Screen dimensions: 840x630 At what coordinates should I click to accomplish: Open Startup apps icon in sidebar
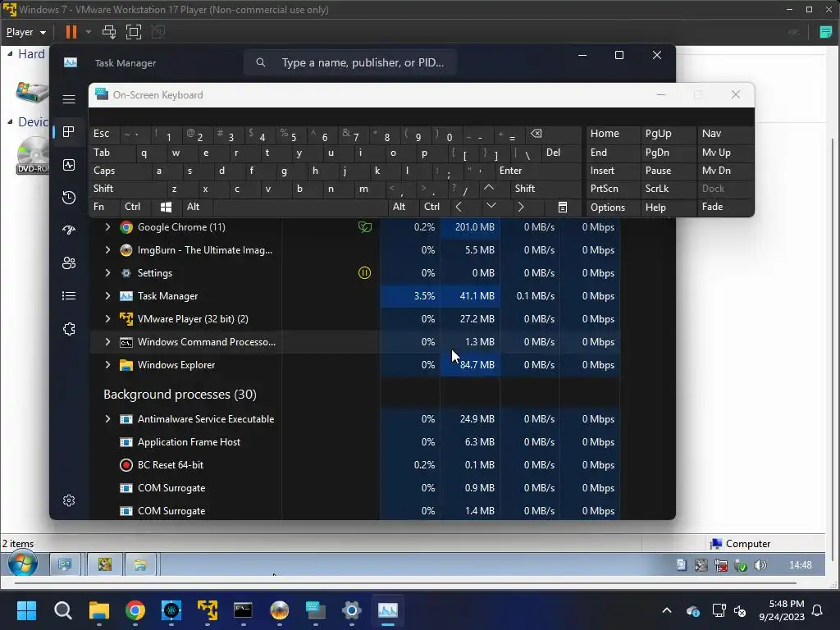[69, 231]
